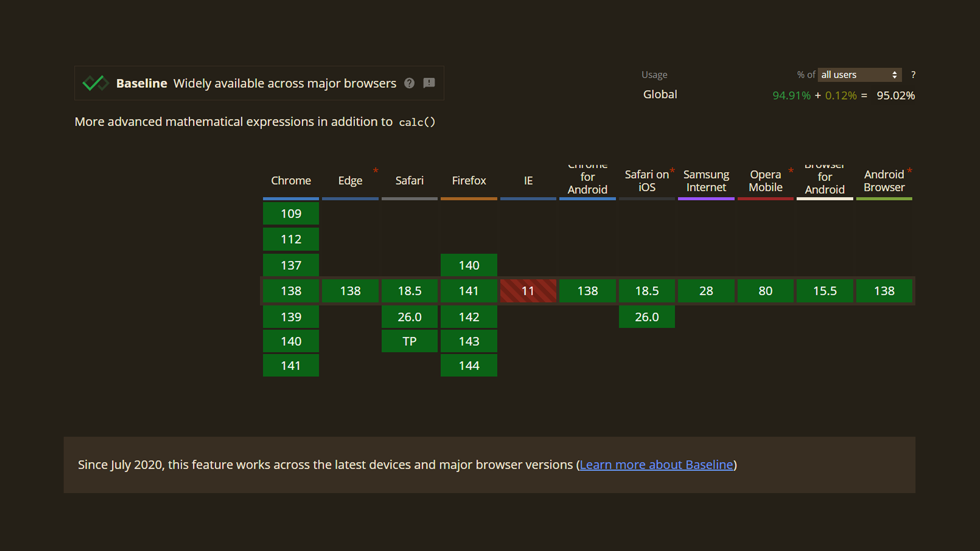Open the 'Learn more about Baseline' link

click(657, 464)
